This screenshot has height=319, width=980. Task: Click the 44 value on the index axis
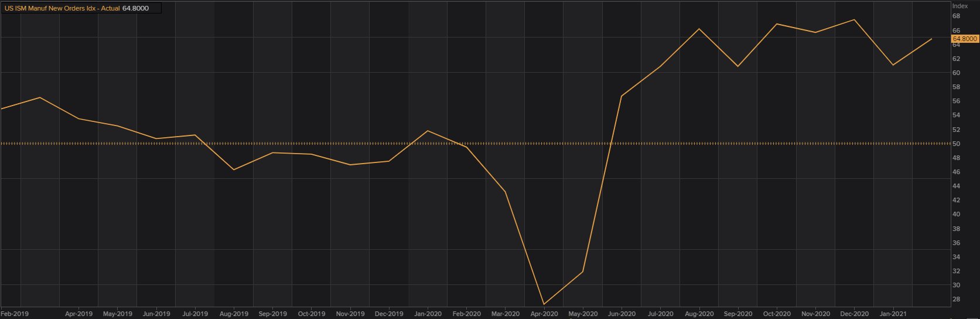coord(956,186)
